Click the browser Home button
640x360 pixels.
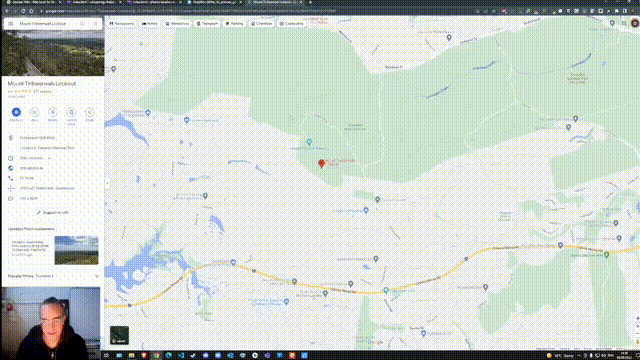coord(31,11)
